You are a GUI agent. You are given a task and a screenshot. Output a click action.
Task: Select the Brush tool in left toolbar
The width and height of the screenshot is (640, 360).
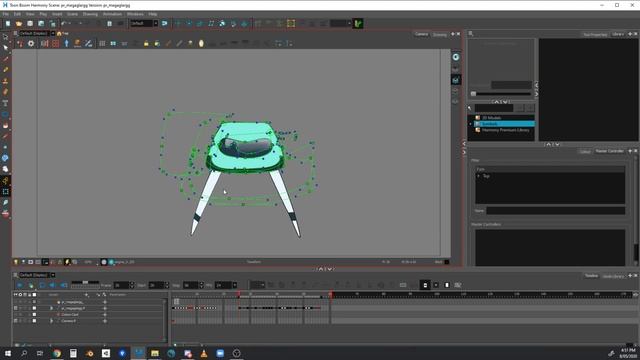(x=5, y=59)
